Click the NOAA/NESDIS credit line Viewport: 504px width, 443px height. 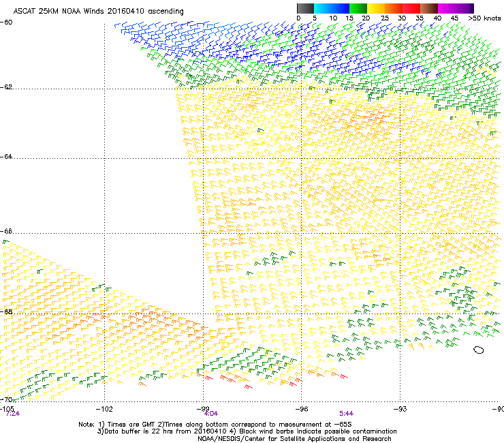point(294,439)
